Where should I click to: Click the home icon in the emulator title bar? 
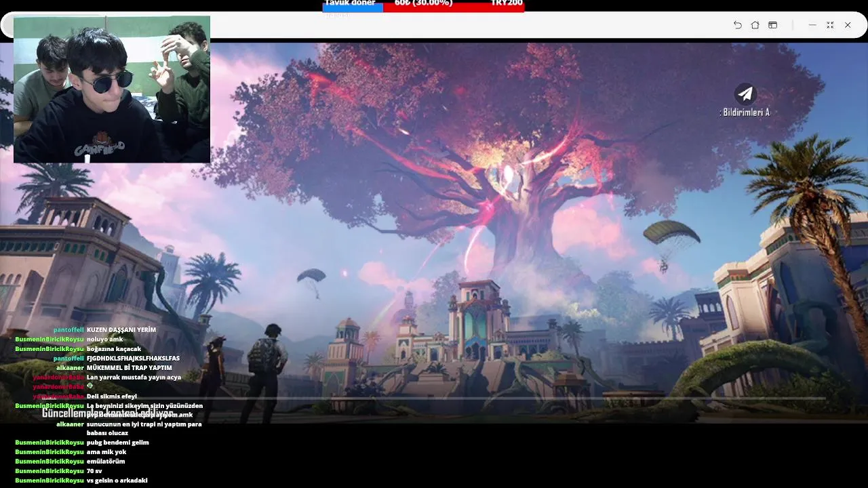(755, 25)
